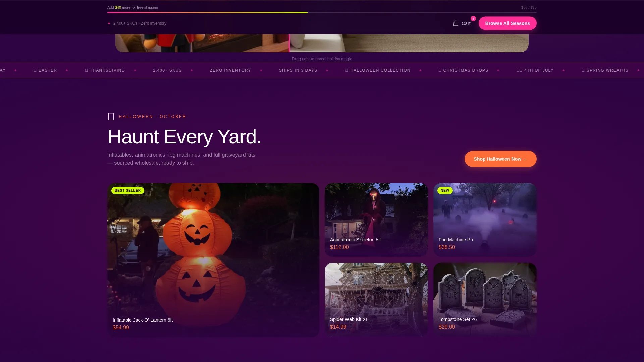
Task: Click the cart item count badge
Action: [x=473, y=19]
